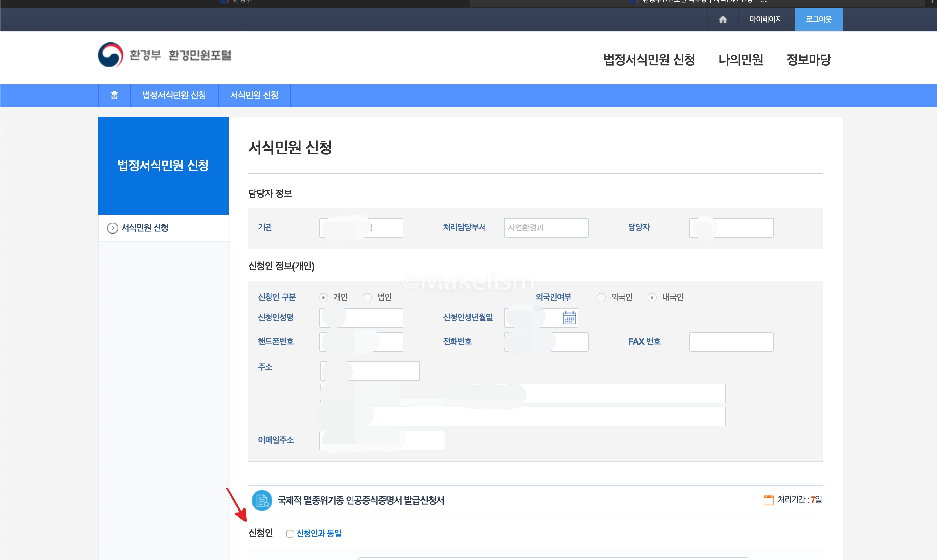The image size is (937, 560).
Task: Click the Ministry of Environment logo
Action: (110, 55)
